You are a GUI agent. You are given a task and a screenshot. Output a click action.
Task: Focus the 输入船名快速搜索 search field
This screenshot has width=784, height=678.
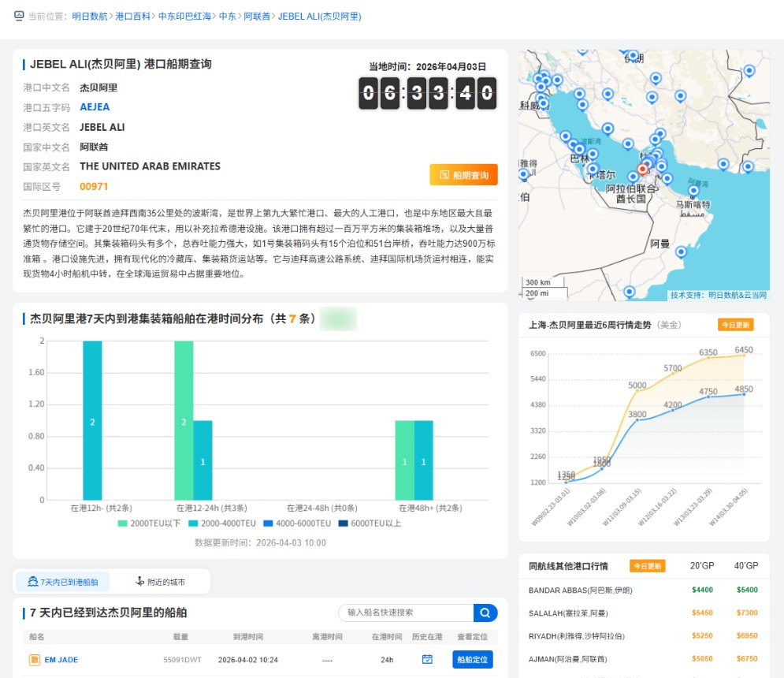coord(406,613)
